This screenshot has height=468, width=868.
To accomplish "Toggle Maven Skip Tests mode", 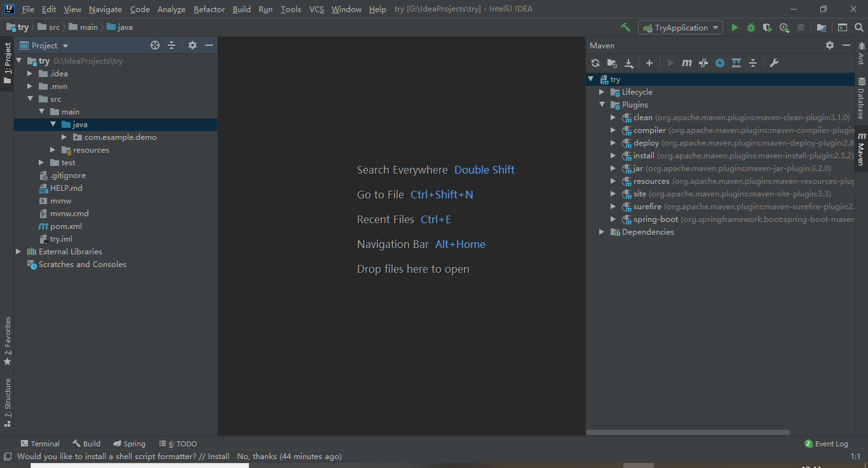I will (703, 63).
